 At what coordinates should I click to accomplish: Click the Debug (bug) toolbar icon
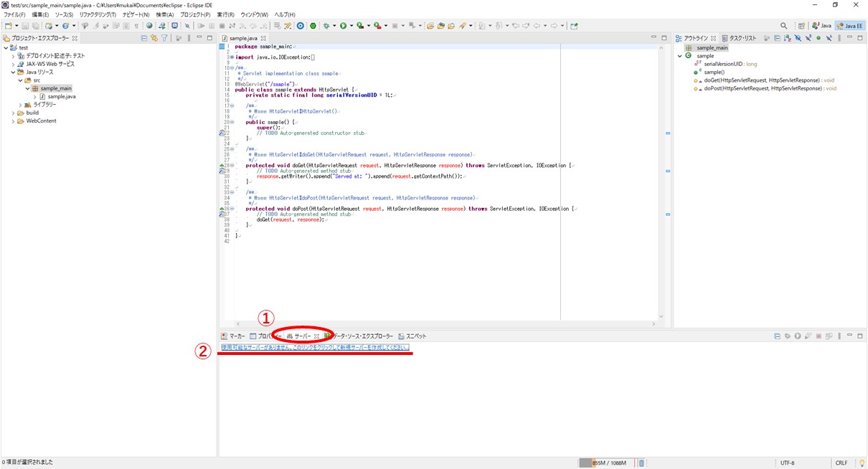tap(326, 26)
